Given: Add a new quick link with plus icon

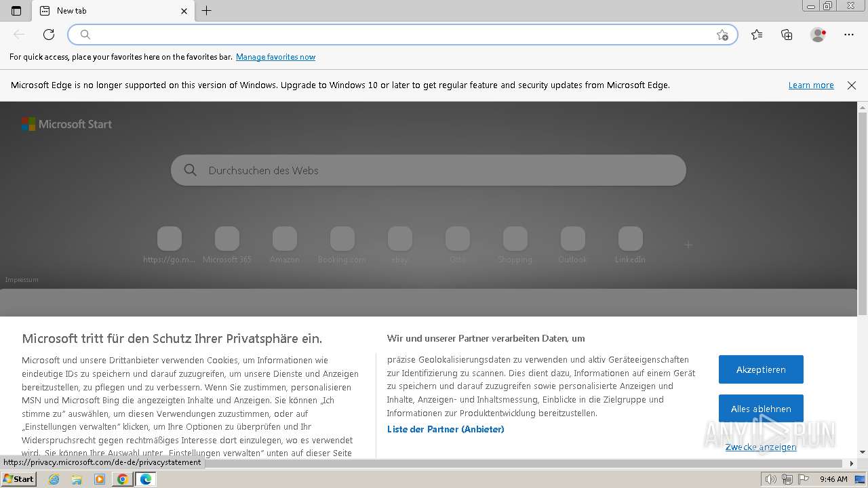Looking at the screenshot, I should [x=688, y=245].
